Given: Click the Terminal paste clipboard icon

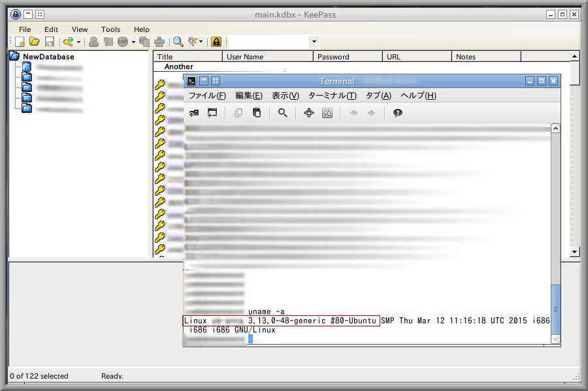Looking at the screenshot, I should (257, 113).
